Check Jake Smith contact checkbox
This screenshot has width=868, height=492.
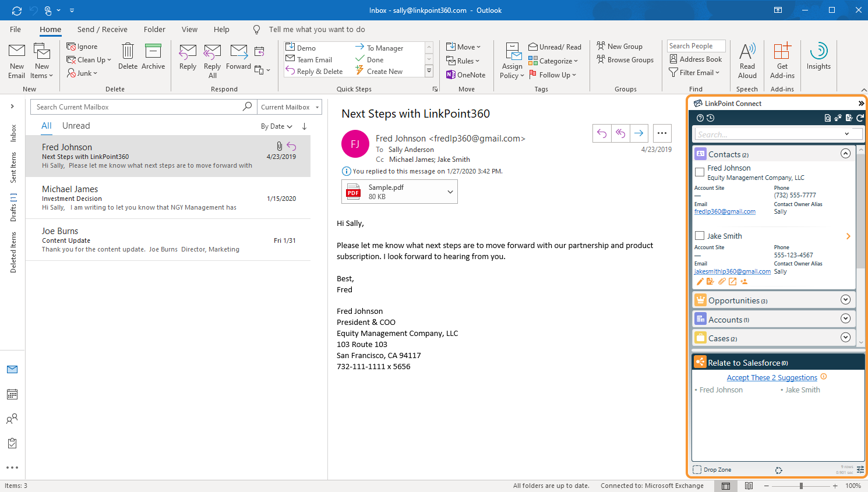(x=700, y=236)
